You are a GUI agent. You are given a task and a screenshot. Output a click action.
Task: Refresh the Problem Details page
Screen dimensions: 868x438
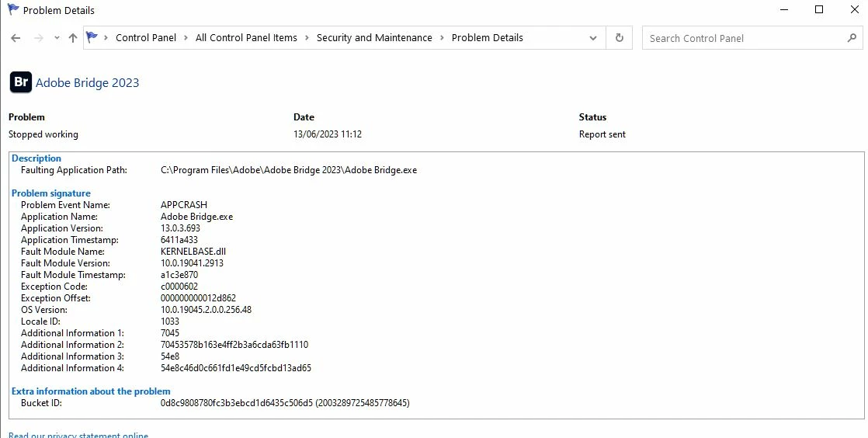(x=620, y=37)
